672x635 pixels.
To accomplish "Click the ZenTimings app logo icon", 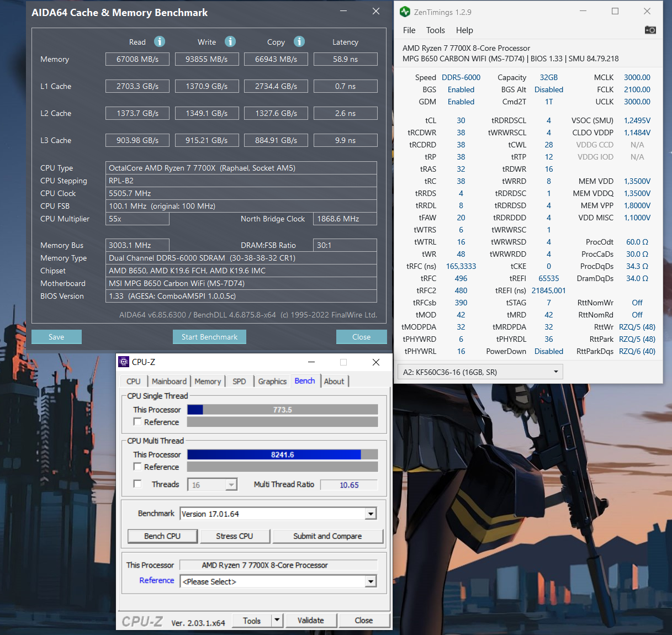I will click(x=405, y=12).
